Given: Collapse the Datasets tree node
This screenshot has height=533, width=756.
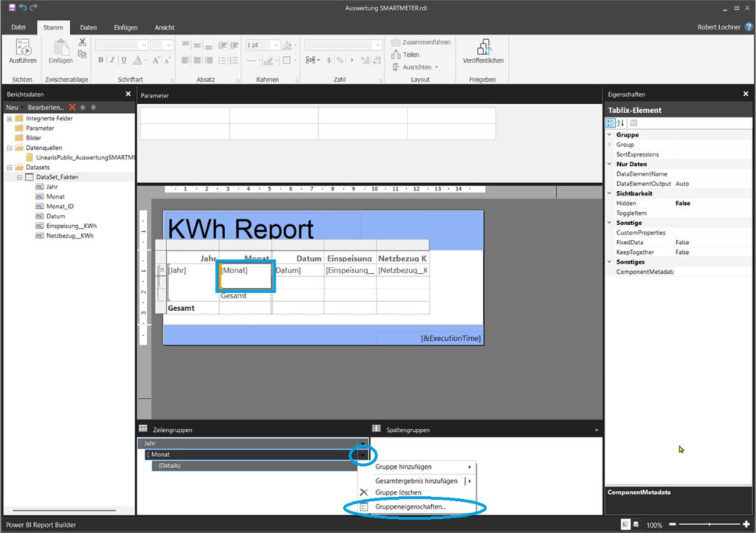Looking at the screenshot, I should point(10,167).
